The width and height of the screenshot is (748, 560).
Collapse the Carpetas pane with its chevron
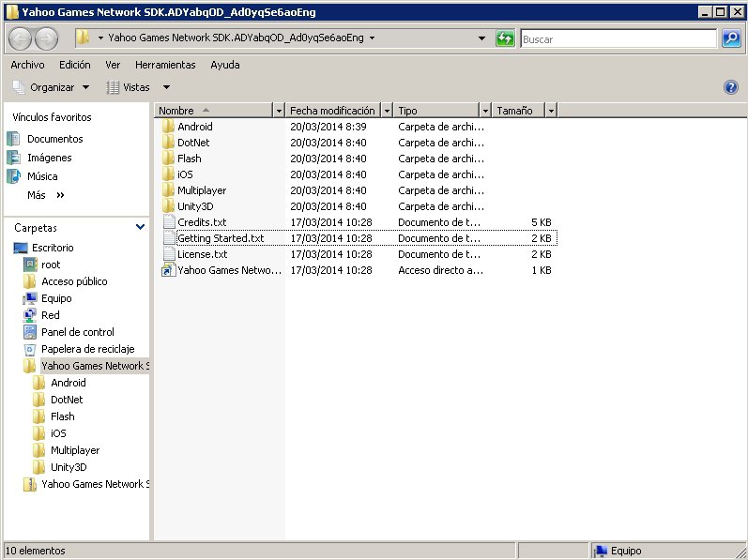coord(140,227)
